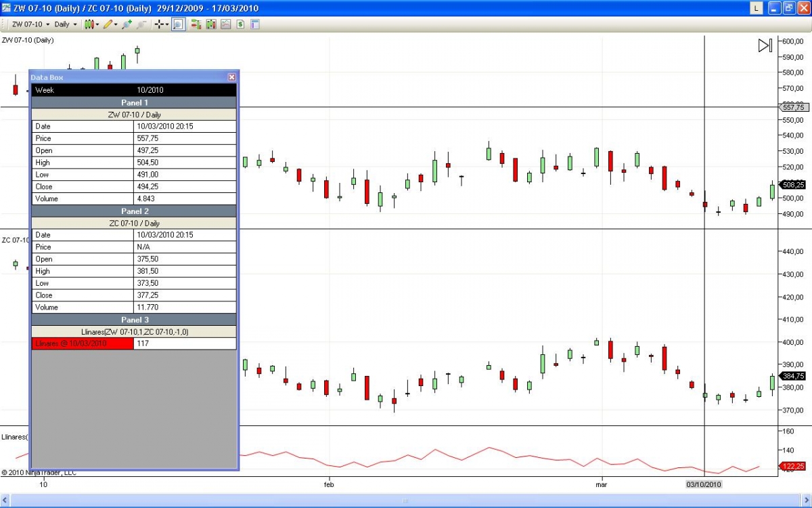Click the zoom in magnifier icon
812x508 pixels.
[127, 24]
